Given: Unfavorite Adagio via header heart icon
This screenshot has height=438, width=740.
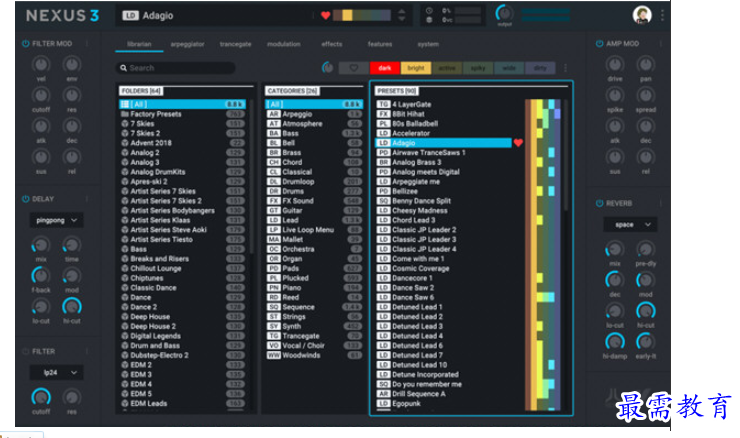Looking at the screenshot, I should (326, 15).
